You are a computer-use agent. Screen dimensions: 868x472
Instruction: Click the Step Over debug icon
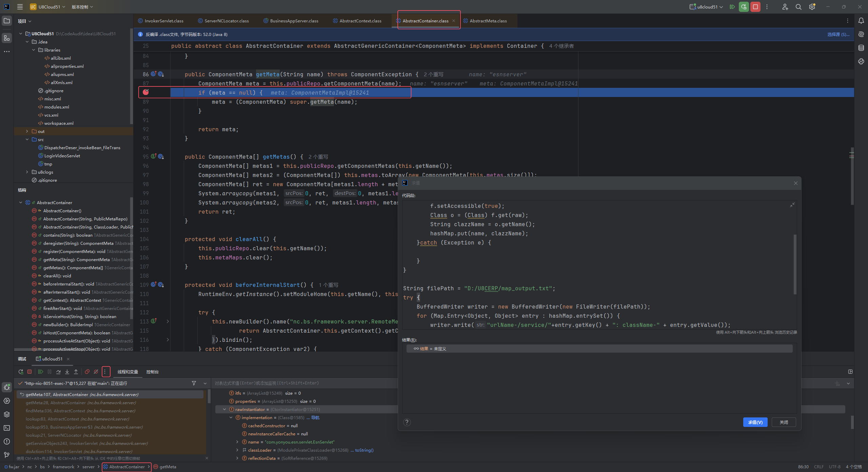coord(58,372)
